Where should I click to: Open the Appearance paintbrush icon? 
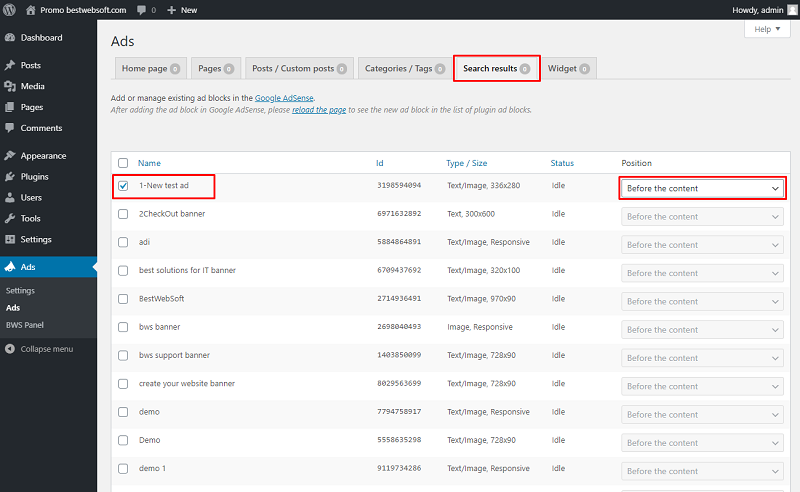click(10, 155)
